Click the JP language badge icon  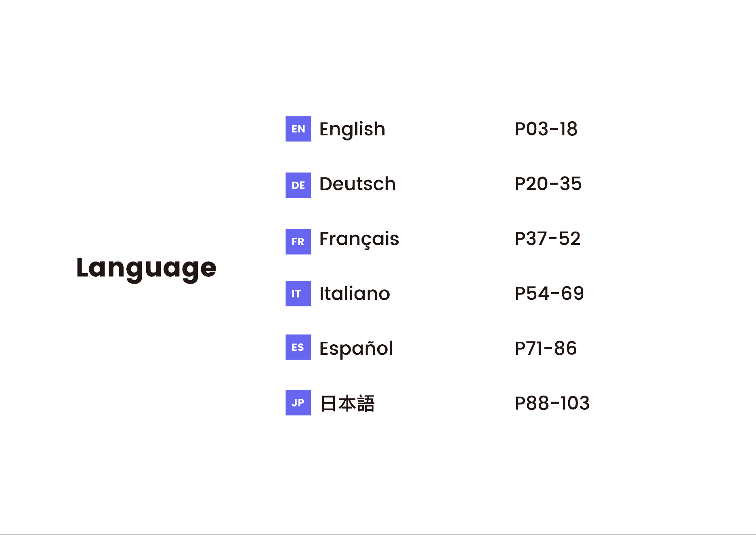tap(298, 402)
